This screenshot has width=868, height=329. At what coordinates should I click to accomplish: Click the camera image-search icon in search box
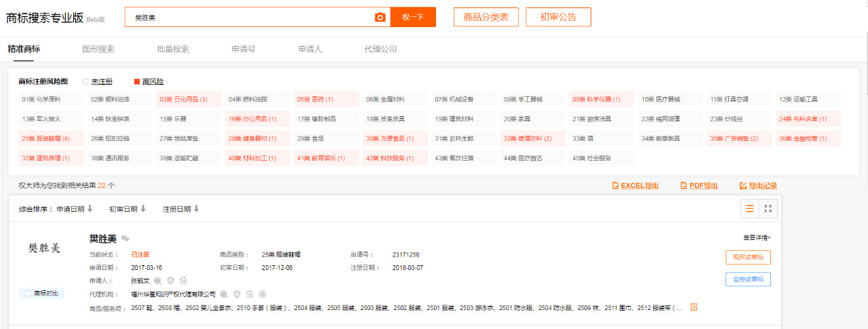380,18
